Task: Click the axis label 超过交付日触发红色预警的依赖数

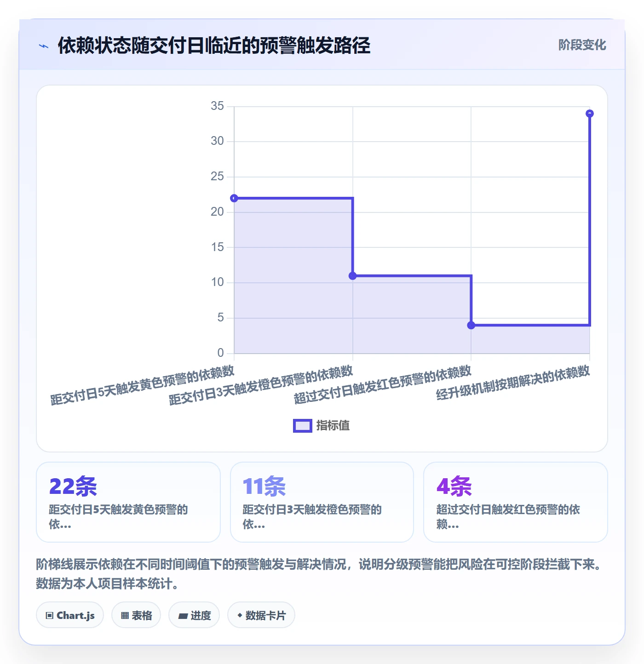Action: [x=383, y=385]
